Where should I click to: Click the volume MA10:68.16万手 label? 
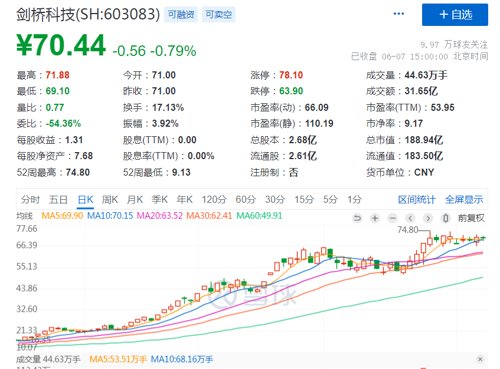pos(182,359)
